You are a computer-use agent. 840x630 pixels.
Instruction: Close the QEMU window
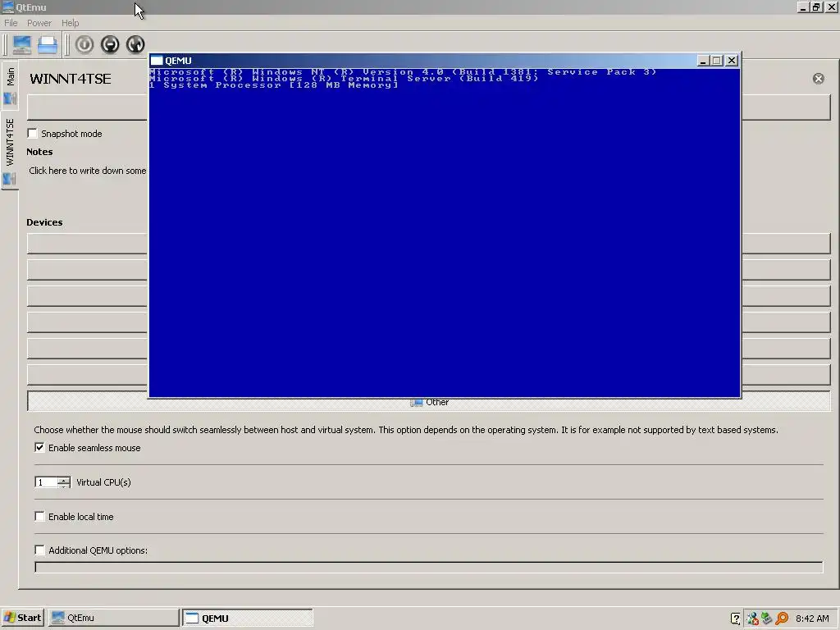[x=731, y=61]
